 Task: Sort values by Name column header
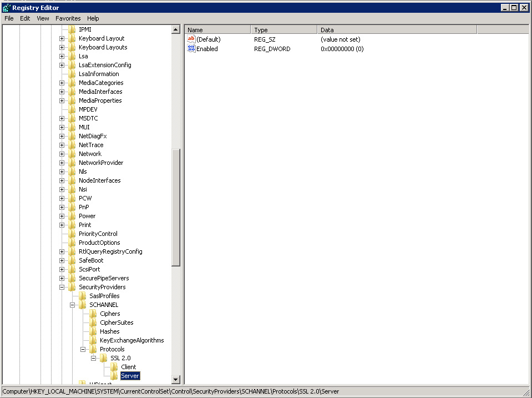click(217, 30)
